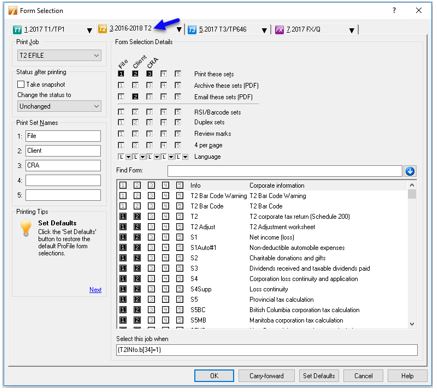This screenshot has width=437, height=392.
Task: Switch to the 2016-2018 T2 tab
Action: coord(130,28)
